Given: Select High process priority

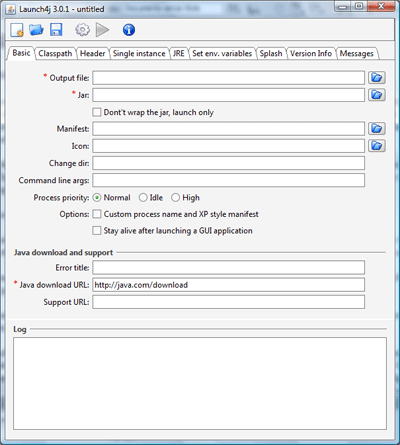Looking at the screenshot, I should pos(175,198).
